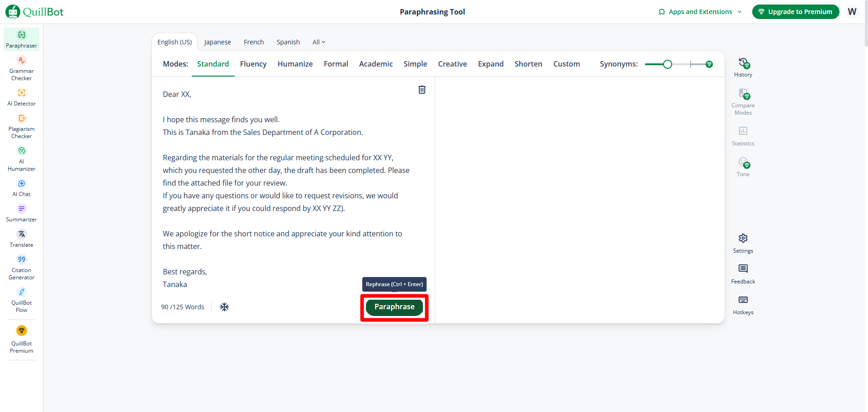Open the Feedback form
The width and height of the screenshot is (868, 412).
click(743, 274)
